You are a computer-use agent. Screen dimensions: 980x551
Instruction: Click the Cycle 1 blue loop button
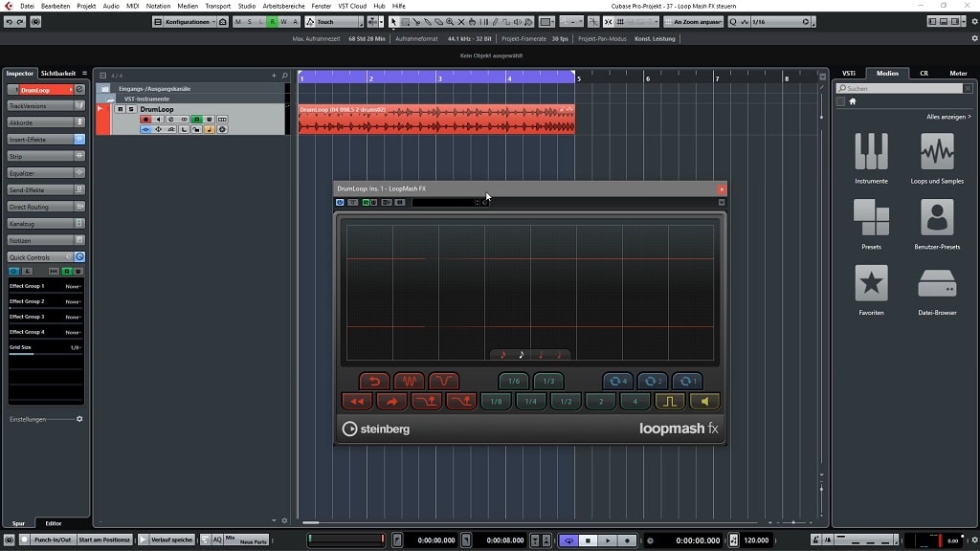pos(687,381)
